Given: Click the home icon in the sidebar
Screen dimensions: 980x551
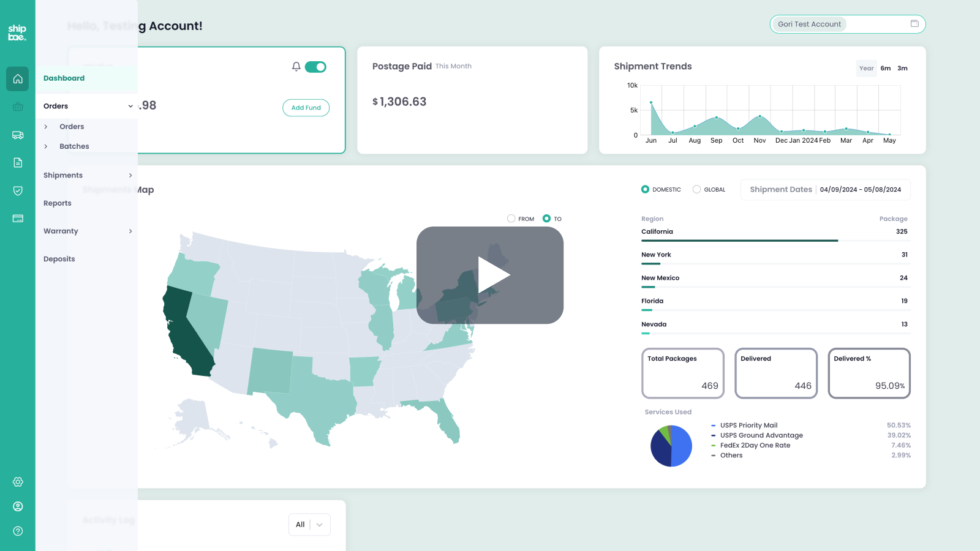Looking at the screenshot, I should tap(18, 79).
